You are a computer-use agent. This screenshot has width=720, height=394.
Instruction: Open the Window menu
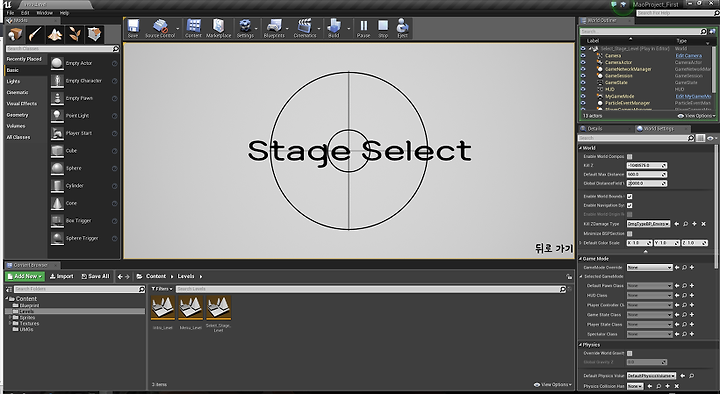(45, 13)
